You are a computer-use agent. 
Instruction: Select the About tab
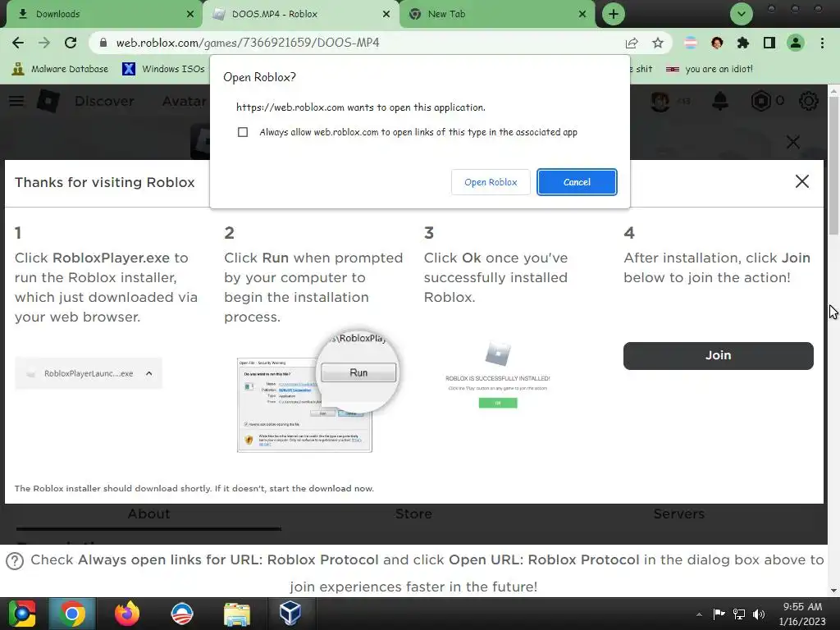point(149,514)
